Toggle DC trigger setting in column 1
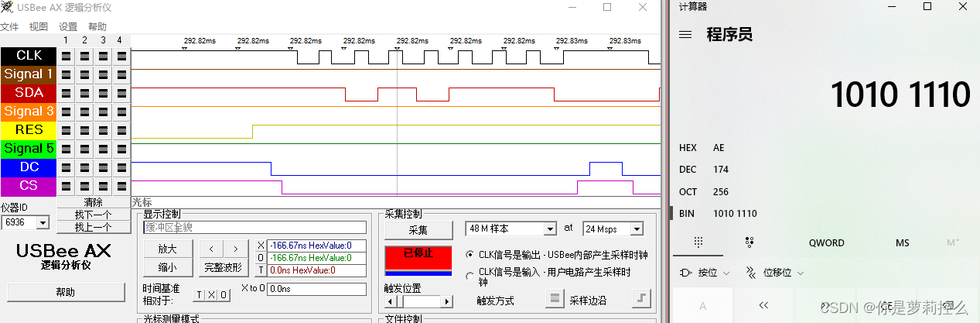 66,167
